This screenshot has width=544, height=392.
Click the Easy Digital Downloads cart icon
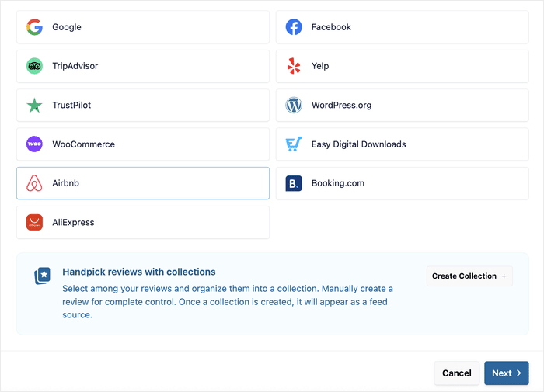coord(294,144)
